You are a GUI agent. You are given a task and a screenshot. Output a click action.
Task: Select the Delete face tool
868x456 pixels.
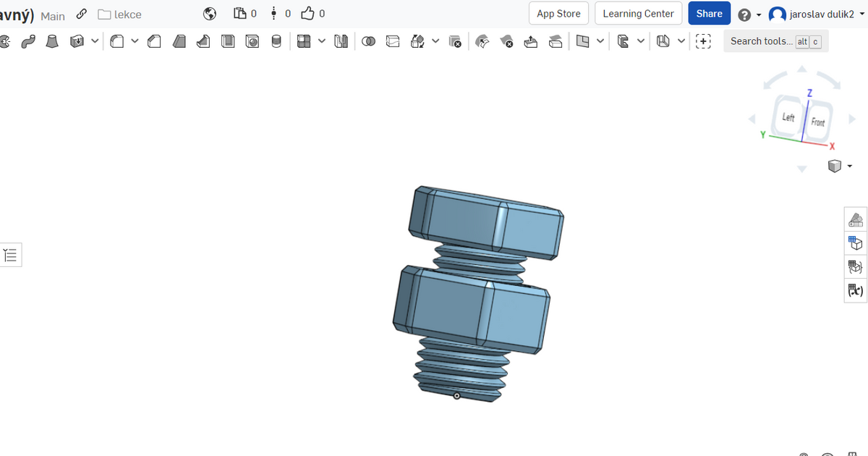click(x=506, y=41)
